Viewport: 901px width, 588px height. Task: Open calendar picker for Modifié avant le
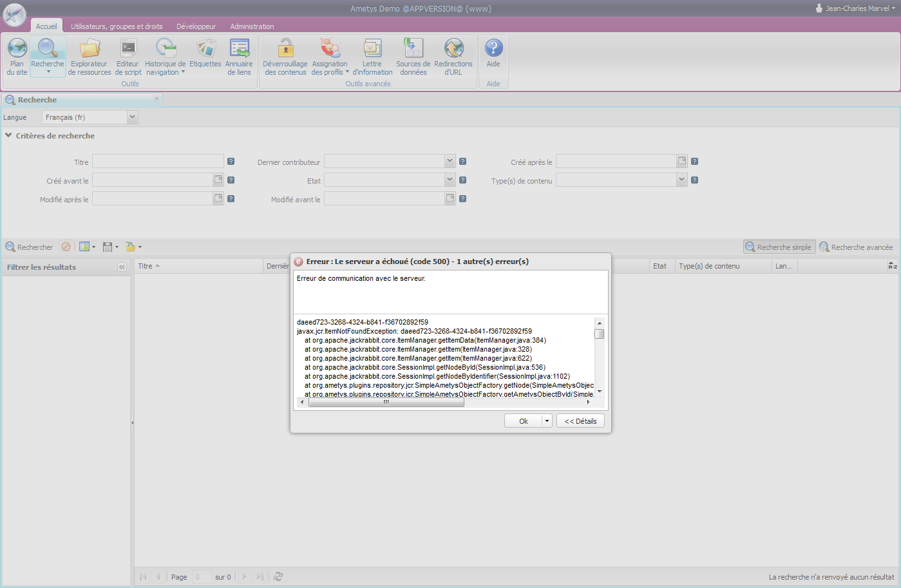[x=450, y=198]
